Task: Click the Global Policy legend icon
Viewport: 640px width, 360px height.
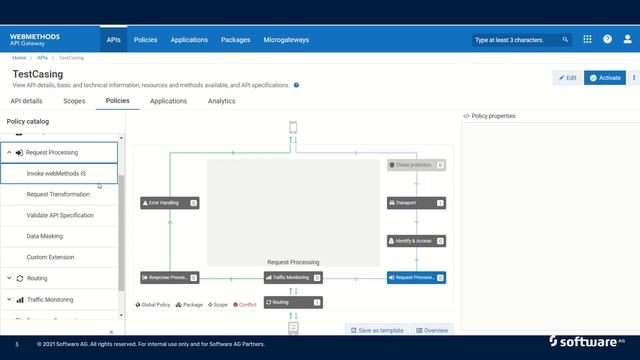Action: (x=138, y=304)
